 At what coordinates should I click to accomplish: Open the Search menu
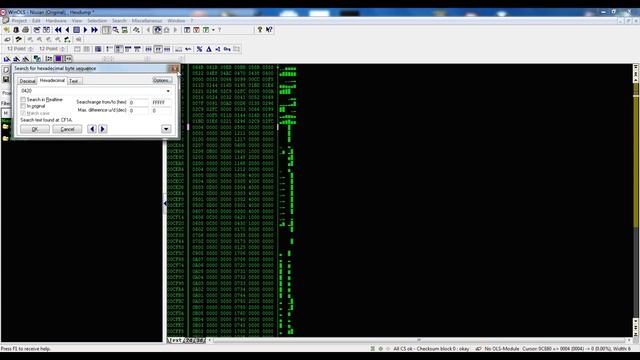119,20
